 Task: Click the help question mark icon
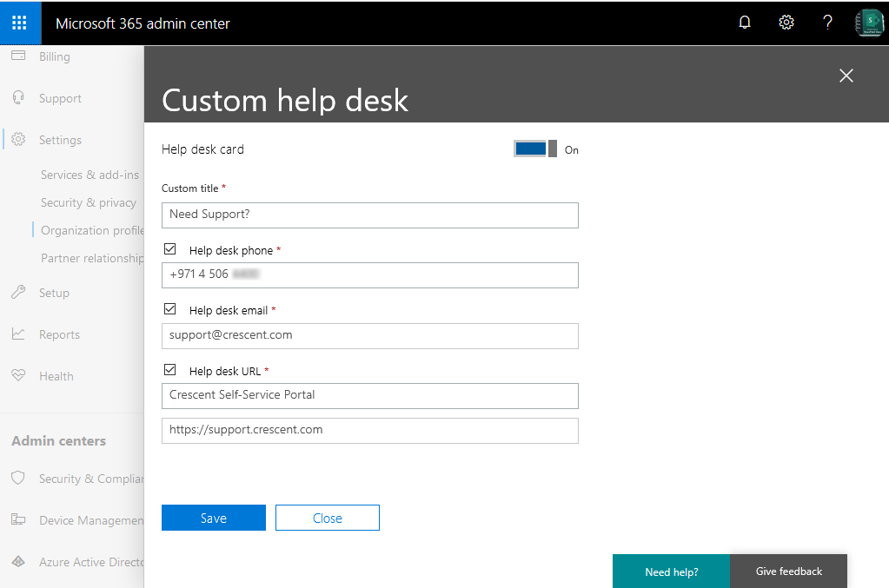826,22
